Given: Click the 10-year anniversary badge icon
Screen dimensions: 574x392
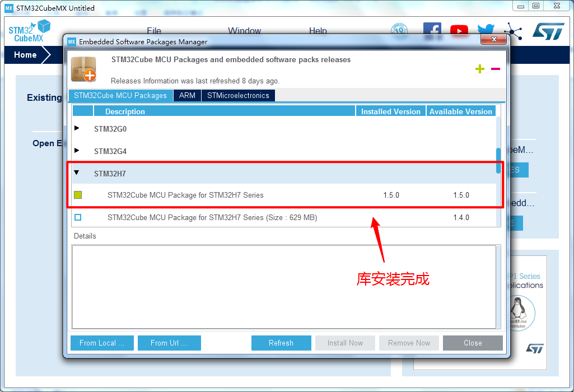Looking at the screenshot, I should tap(399, 31).
